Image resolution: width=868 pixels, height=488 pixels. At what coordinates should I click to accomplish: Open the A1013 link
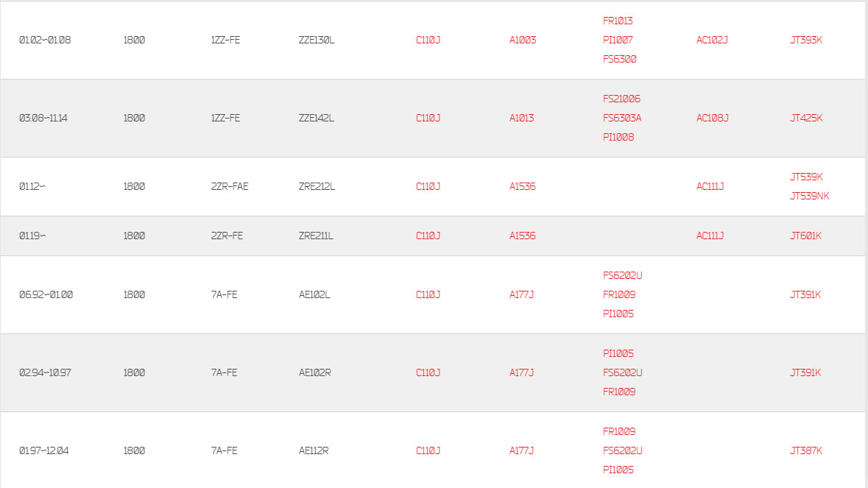coord(521,118)
